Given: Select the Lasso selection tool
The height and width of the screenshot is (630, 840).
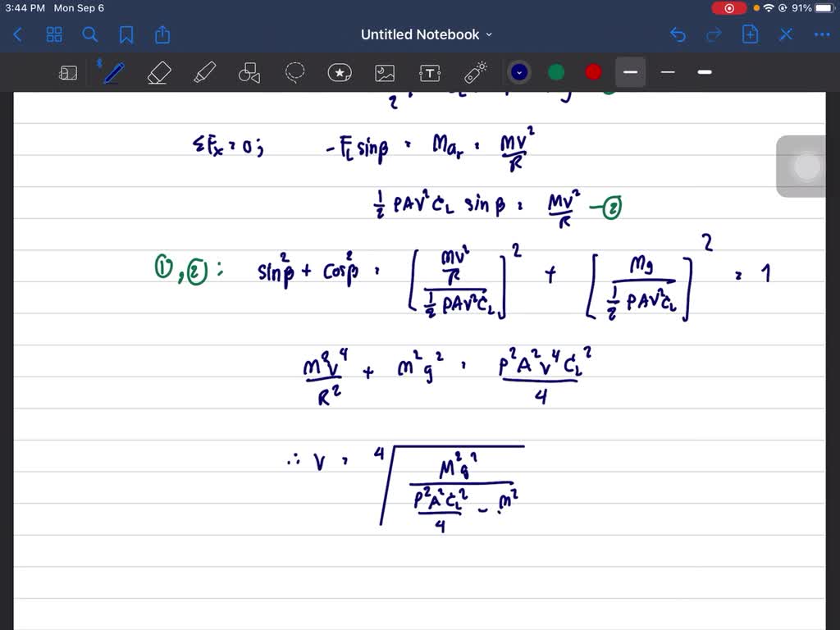Looking at the screenshot, I should click(294, 72).
